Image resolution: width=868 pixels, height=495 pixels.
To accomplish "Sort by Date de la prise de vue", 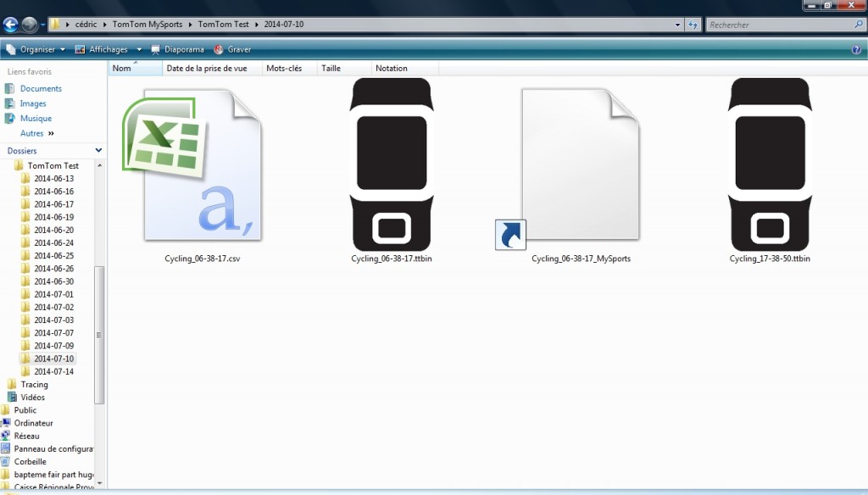I will coord(212,68).
